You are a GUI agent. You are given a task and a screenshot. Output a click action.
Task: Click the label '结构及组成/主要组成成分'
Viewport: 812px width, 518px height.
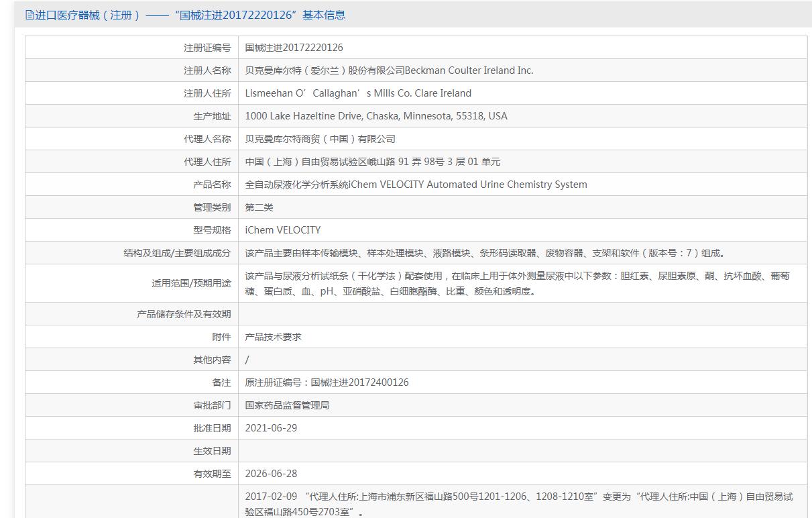point(177,253)
